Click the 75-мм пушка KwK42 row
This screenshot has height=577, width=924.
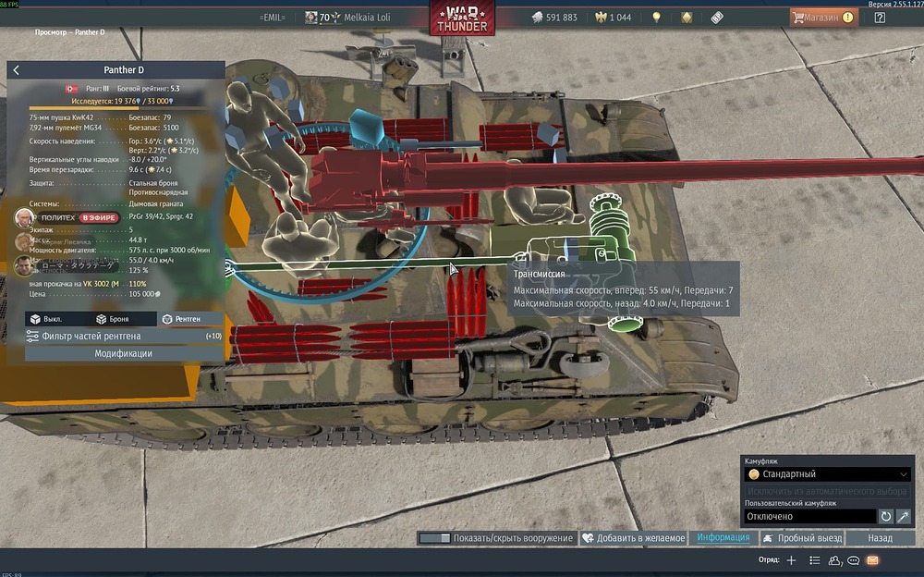tap(100, 117)
